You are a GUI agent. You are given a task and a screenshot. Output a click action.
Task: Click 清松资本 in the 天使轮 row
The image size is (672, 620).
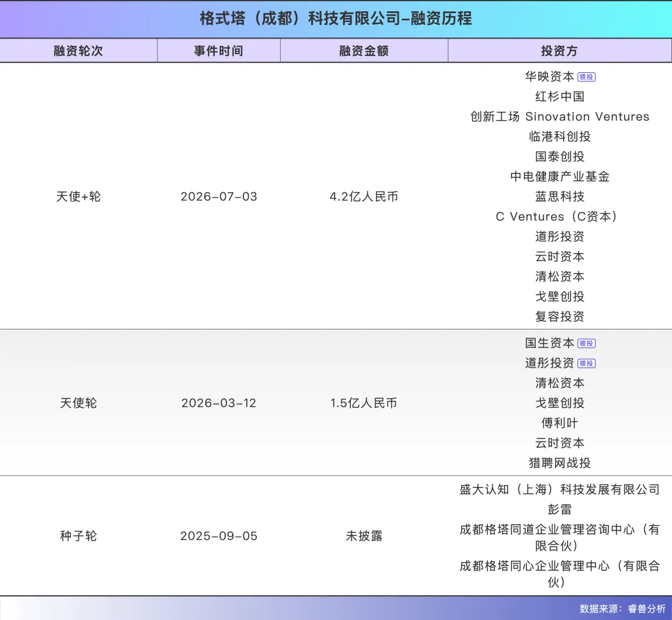pyautogui.click(x=560, y=383)
